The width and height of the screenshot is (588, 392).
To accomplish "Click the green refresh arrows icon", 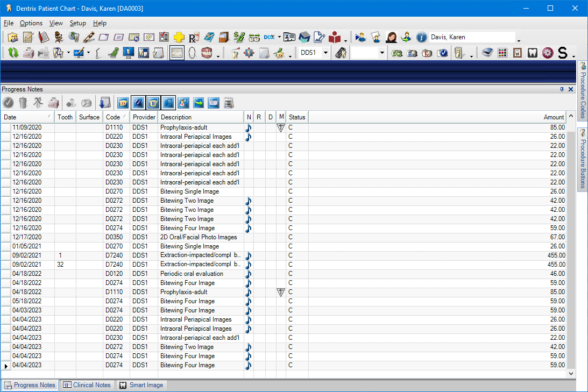I will (13, 53).
